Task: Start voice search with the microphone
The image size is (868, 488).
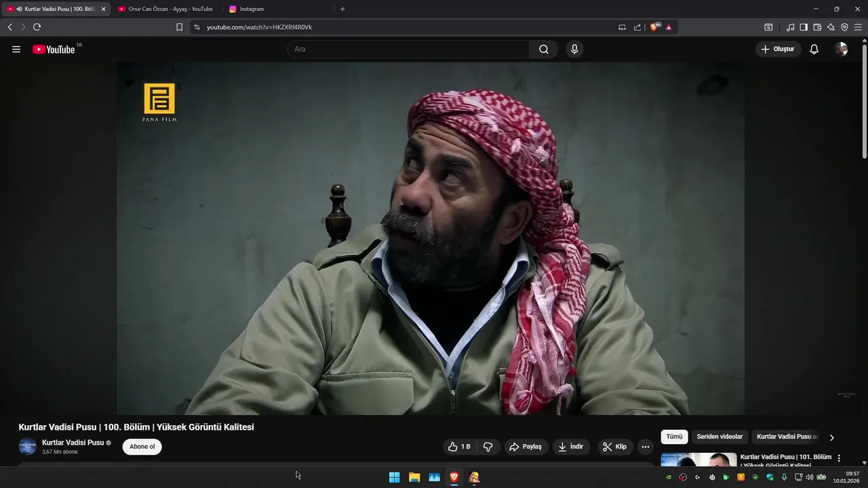Action: coord(574,49)
